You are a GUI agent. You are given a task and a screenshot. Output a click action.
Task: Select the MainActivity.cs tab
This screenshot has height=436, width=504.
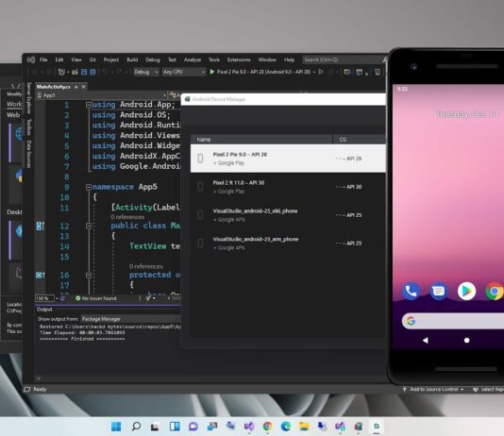(x=54, y=87)
